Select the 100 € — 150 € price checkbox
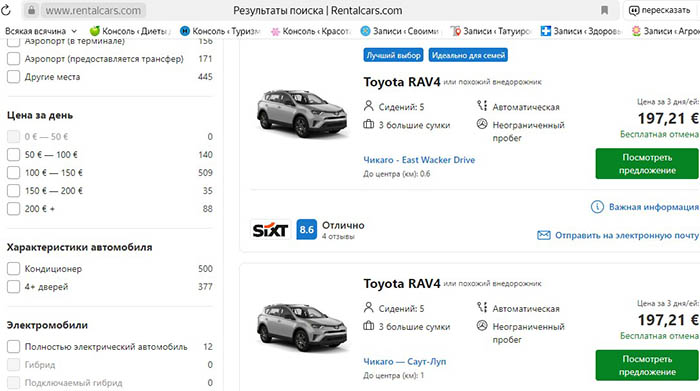This screenshot has width=700, height=391. pyautogui.click(x=13, y=173)
